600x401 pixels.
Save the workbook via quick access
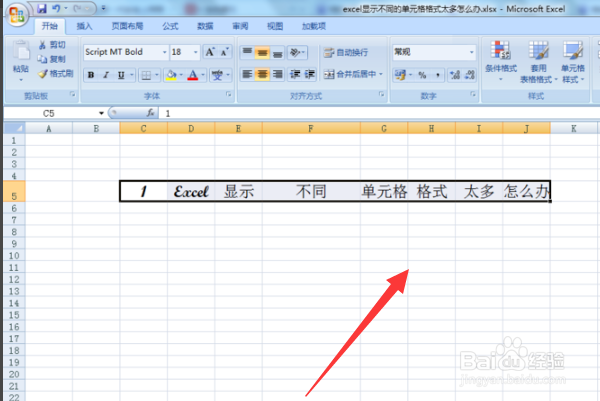point(42,8)
